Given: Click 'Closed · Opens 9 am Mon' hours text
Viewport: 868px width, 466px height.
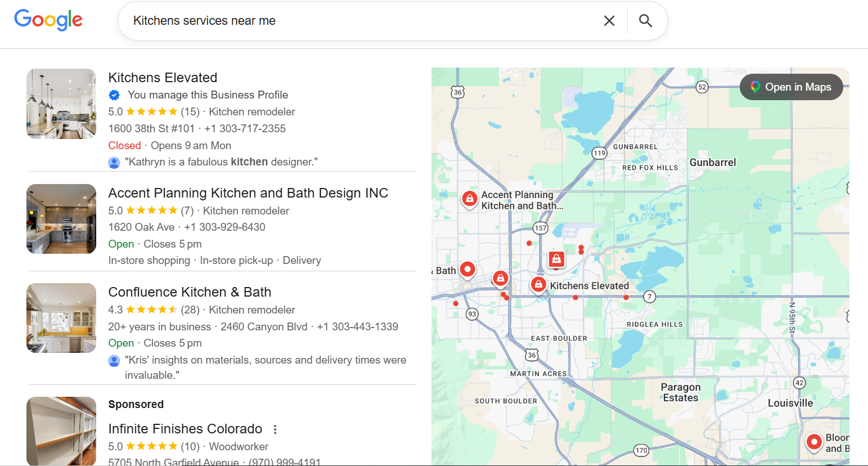Looking at the screenshot, I should (170, 146).
